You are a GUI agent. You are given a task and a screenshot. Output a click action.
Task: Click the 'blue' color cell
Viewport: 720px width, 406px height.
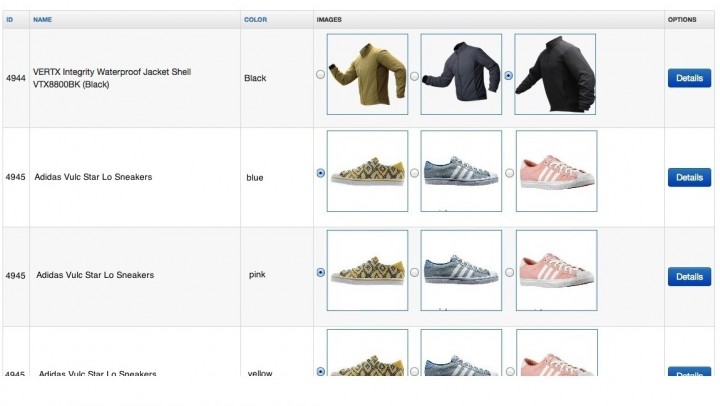(254, 178)
